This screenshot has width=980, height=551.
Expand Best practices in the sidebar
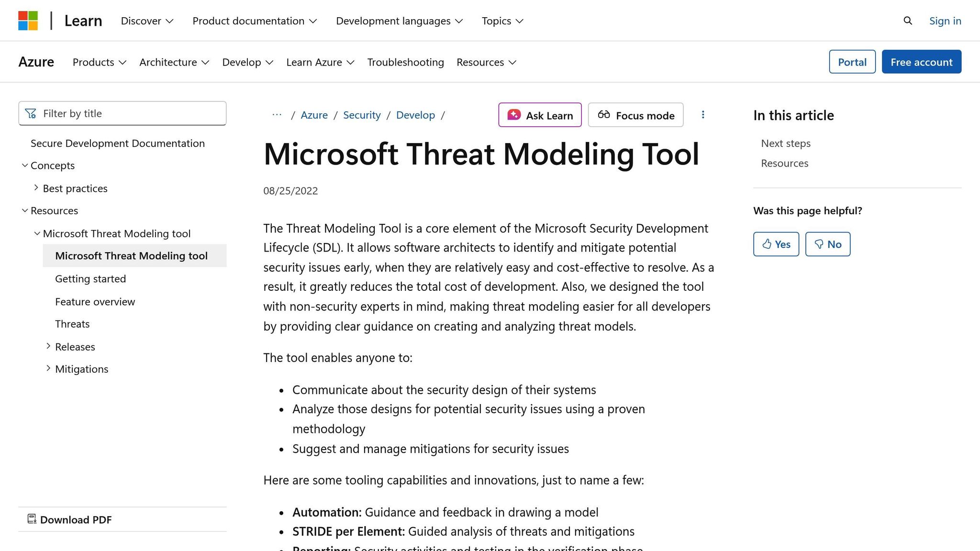[x=36, y=188]
